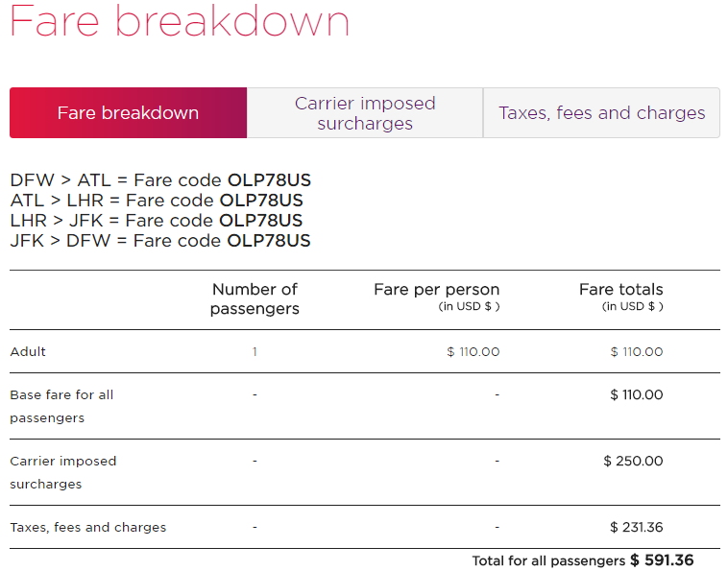The width and height of the screenshot is (728, 571).
Task: Click the Total for all passengers $591.36
Action: [x=583, y=560]
